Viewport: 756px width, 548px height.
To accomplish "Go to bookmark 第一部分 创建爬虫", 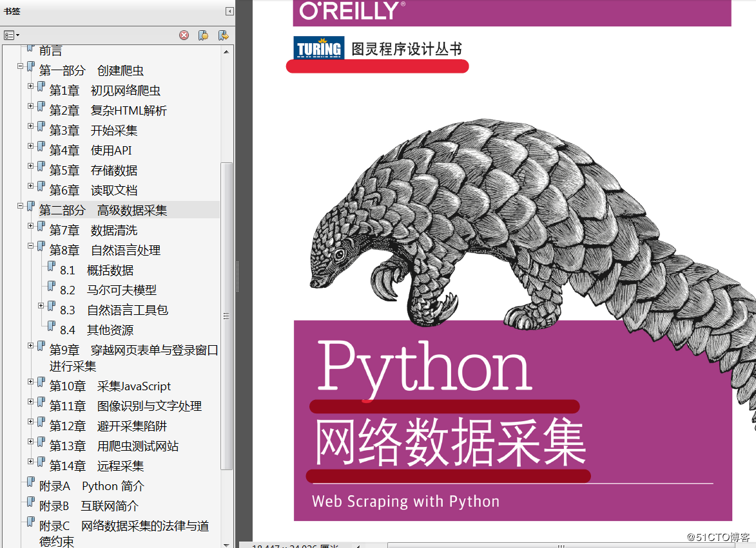I will (x=92, y=71).
